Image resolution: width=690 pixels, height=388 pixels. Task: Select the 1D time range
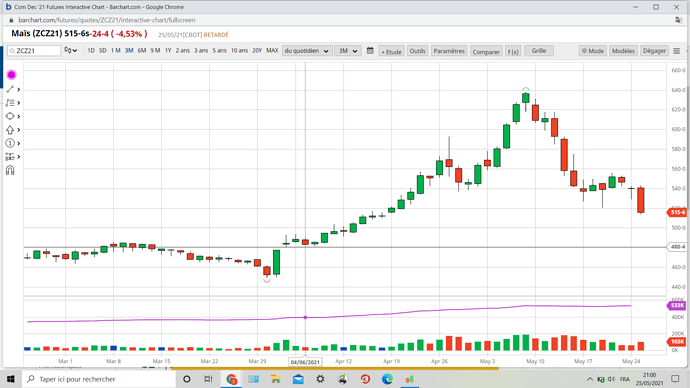pos(91,51)
